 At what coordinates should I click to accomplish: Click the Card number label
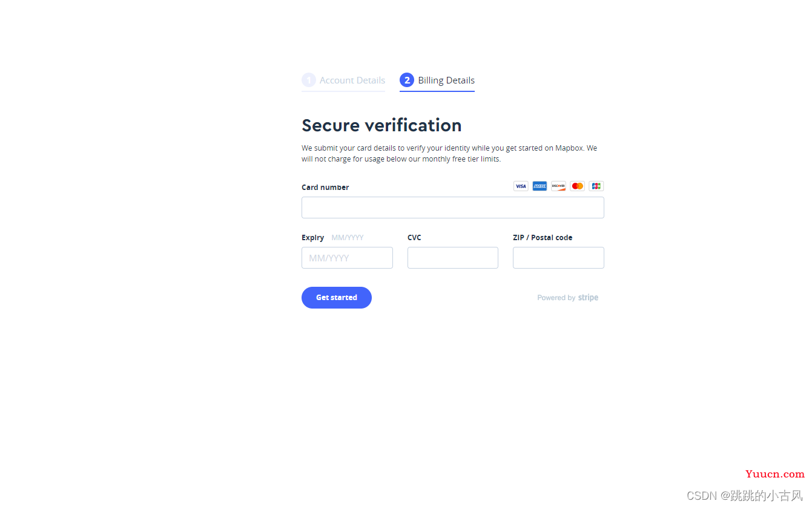click(325, 188)
